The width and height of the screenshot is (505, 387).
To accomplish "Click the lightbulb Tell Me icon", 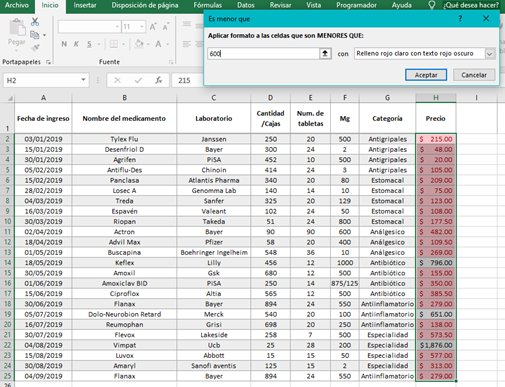I will click(432, 5).
